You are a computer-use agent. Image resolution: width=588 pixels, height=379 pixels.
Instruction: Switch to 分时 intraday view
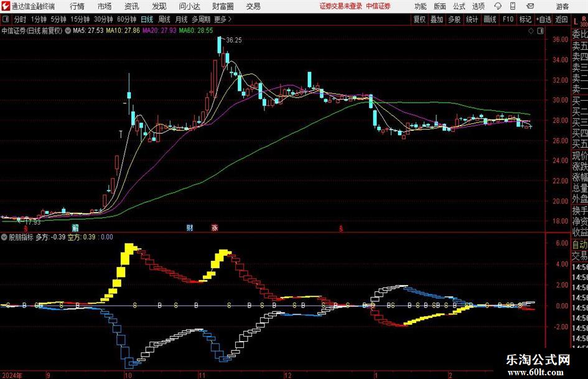tap(21, 19)
